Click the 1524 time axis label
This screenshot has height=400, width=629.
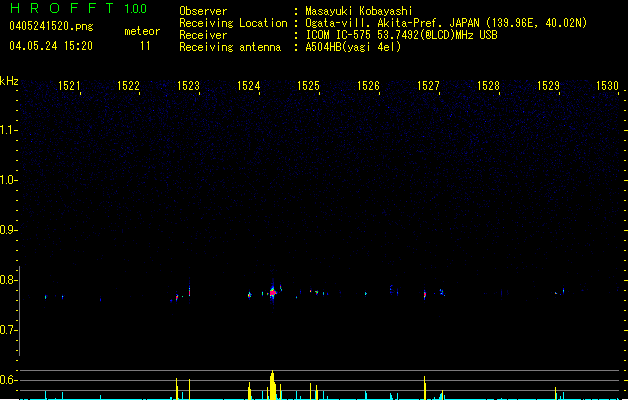tap(248, 86)
